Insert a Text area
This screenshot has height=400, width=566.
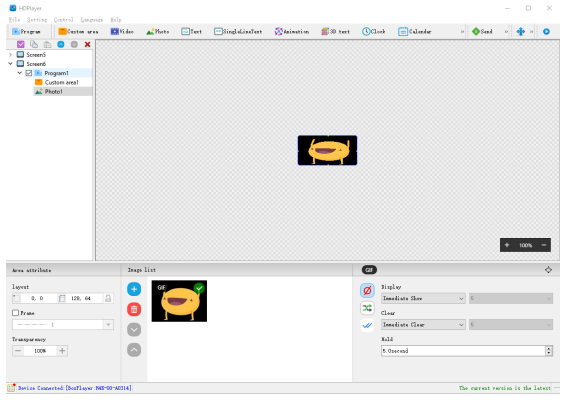pyautogui.click(x=191, y=32)
